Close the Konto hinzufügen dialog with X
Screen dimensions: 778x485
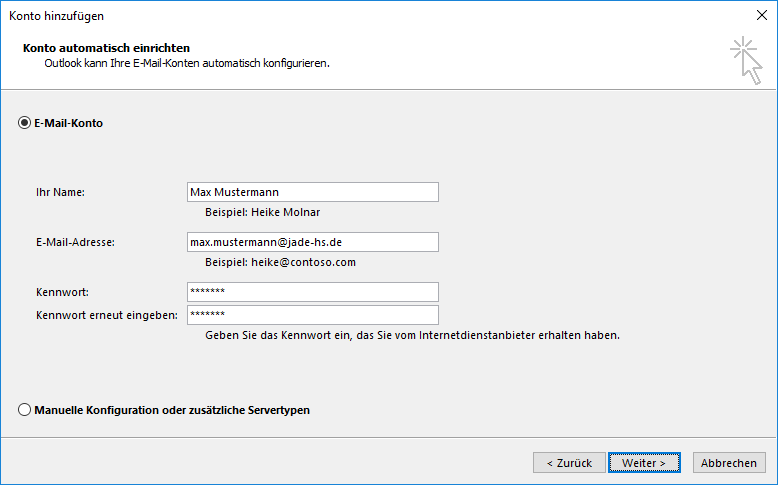[x=762, y=15]
